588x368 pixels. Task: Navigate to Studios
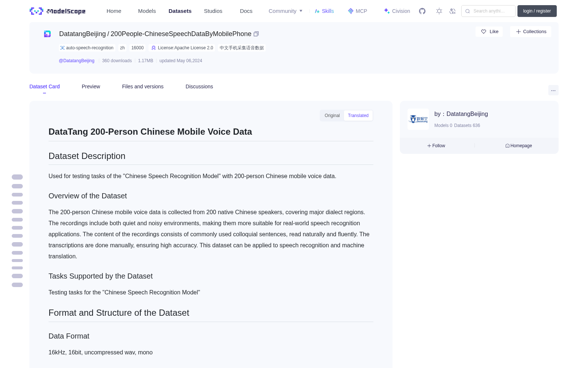[x=213, y=11]
